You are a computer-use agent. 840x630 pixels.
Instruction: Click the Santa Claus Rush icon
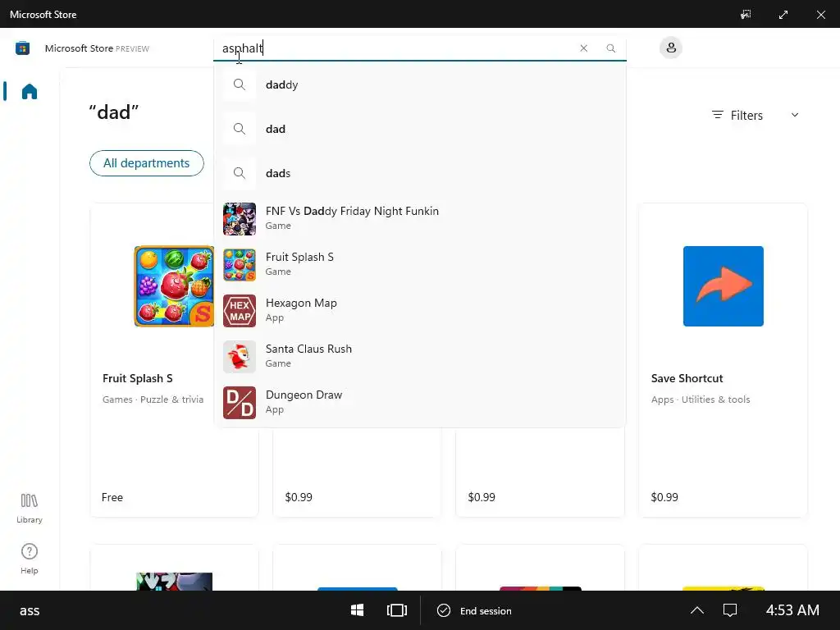point(240,357)
